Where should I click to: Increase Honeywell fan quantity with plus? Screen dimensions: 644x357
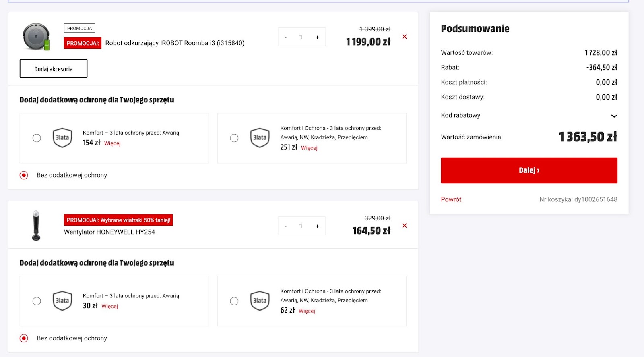[x=317, y=226]
